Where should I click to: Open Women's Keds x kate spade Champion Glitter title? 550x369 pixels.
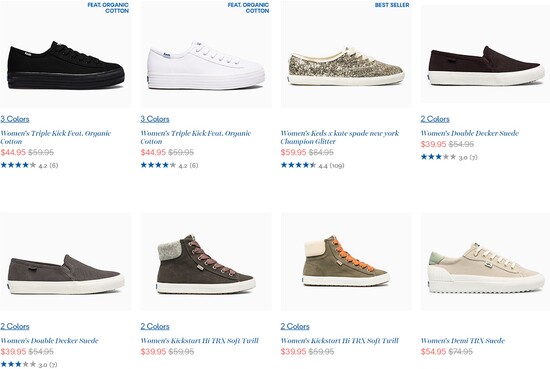pos(340,137)
